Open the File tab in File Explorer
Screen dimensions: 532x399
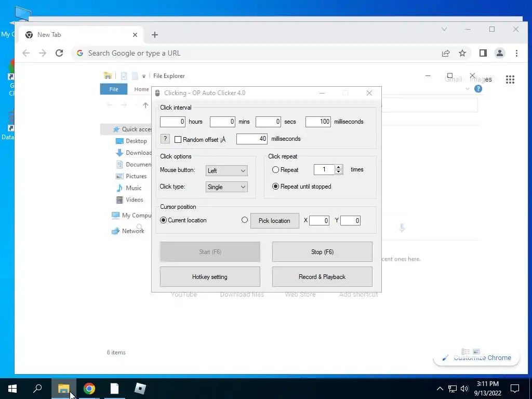coord(114,89)
